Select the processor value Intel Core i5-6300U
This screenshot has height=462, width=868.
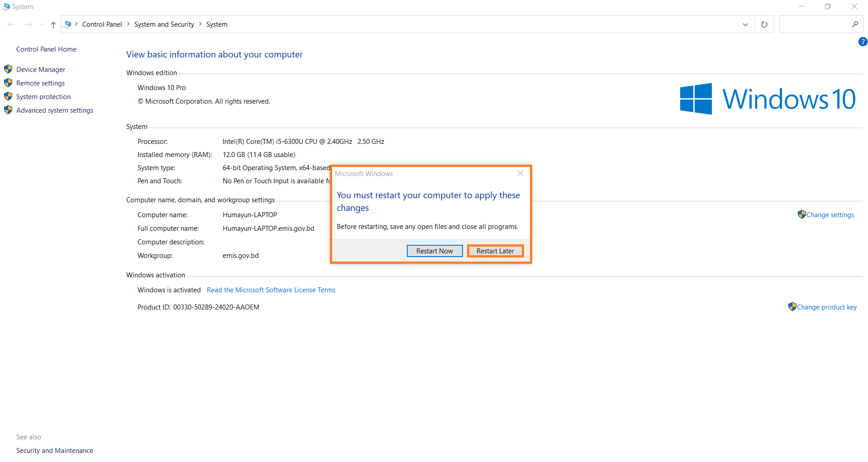[x=303, y=142]
